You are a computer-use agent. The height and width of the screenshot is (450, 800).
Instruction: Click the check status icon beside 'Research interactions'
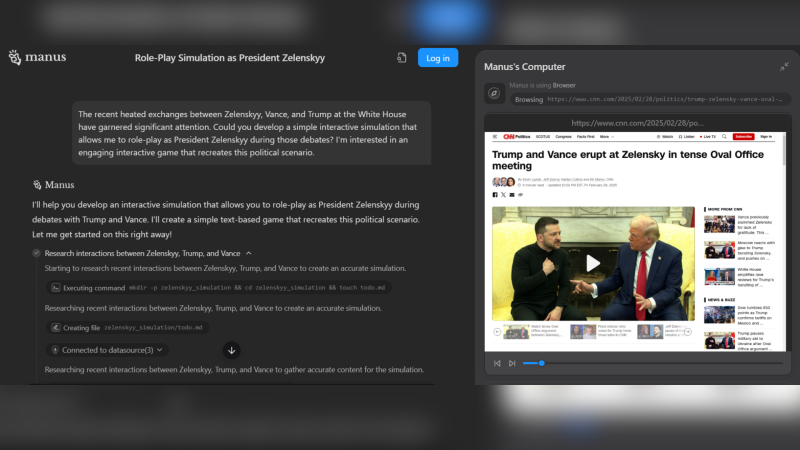(x=36, y=253)
